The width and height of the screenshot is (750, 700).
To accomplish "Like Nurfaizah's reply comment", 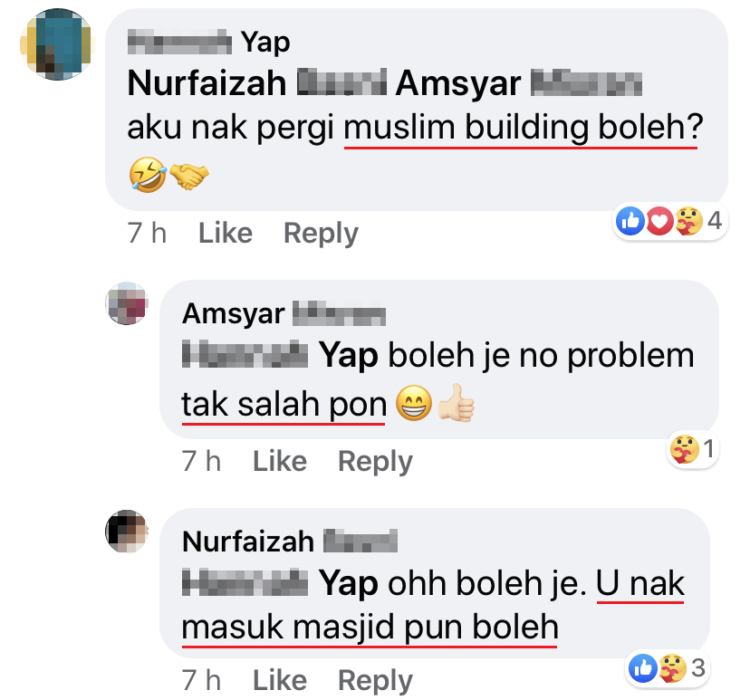I will click(x=280, y=680).
